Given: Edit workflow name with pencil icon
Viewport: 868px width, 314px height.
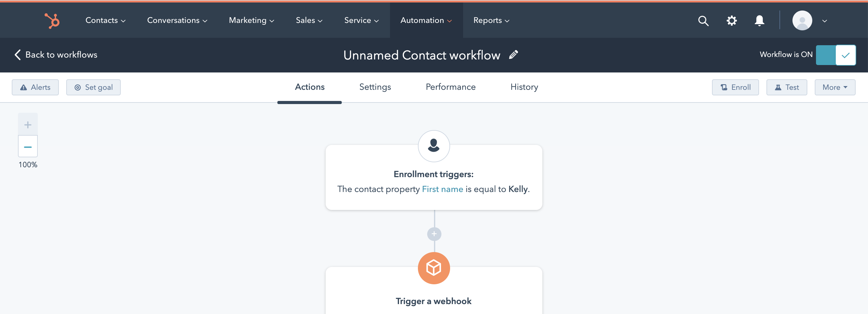Looking at the screenshot, I should pos(513,55).
